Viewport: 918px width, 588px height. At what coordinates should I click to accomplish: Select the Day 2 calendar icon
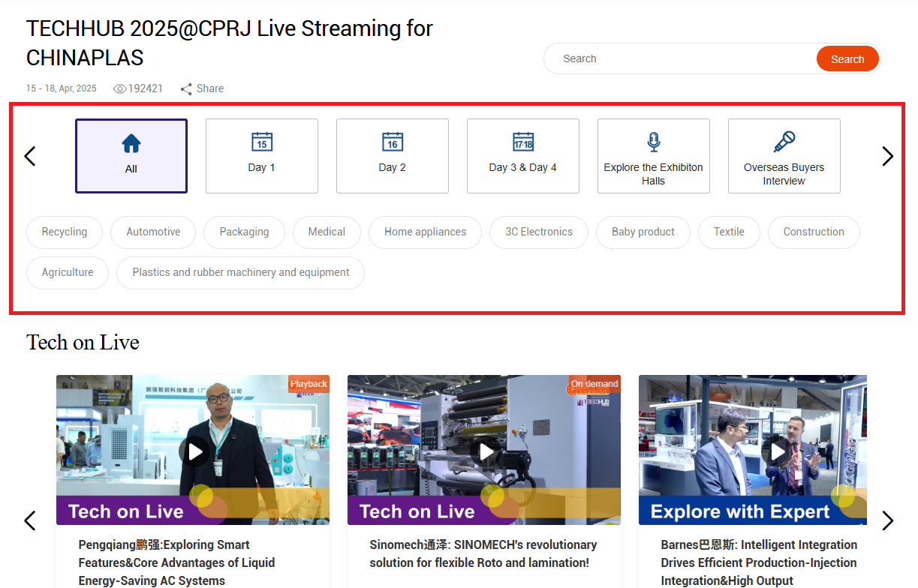(393, 141)
